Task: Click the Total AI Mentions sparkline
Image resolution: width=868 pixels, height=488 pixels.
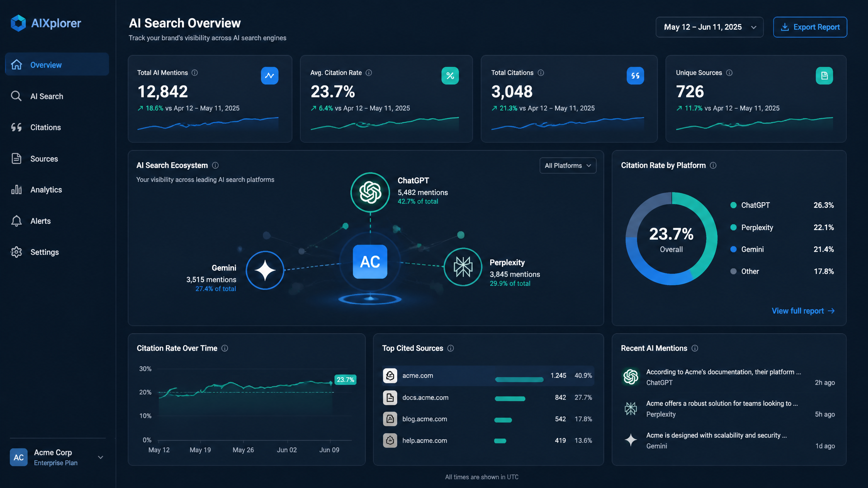Action: click(x=208, y=123)
